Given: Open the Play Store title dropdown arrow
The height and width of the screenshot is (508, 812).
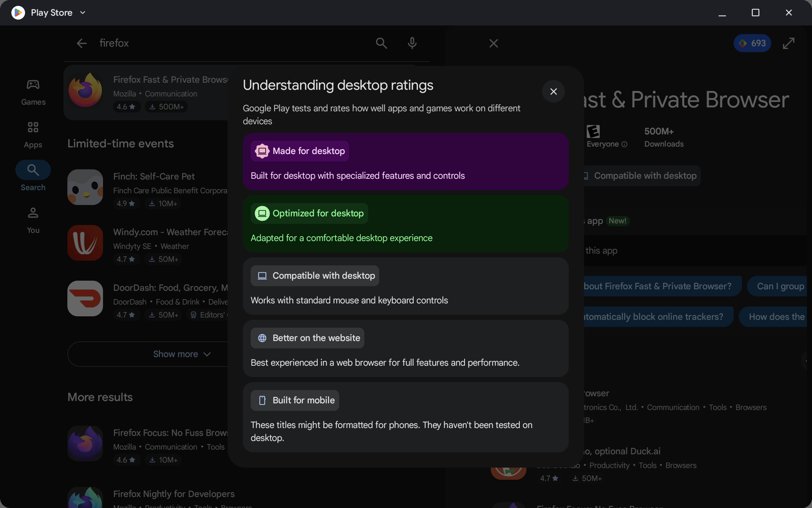Looking at the screenshot, I should tap(83, 13).
